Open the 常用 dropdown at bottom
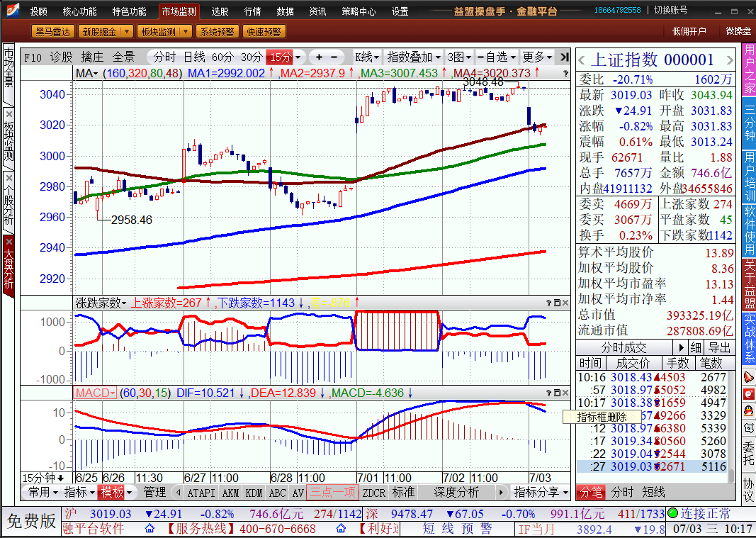Screen dimensions: 756x538 pyautogui.click(x=43, y=492)
